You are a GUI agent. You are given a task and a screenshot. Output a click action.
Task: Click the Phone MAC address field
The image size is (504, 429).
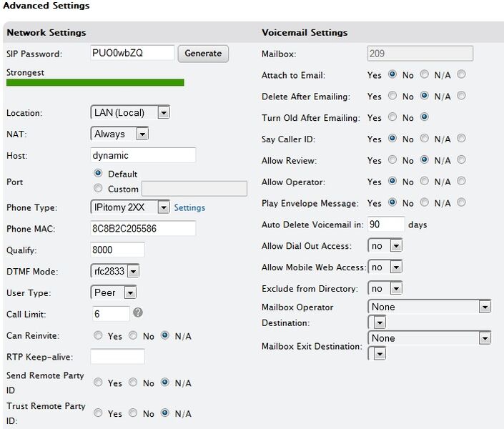click(143, 228)
